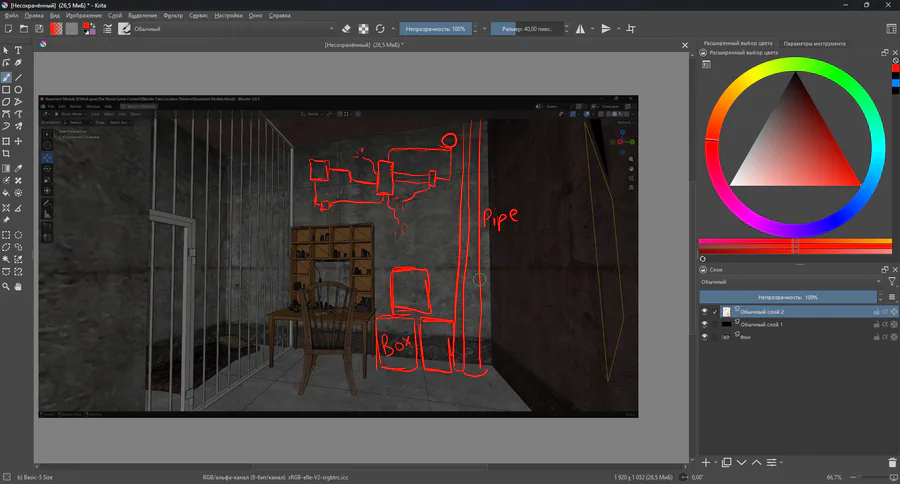Image resolution: width=900 pixels, height=484 pixels.
Task: Expand the add layer options arrow
Action: coord(716,463)
